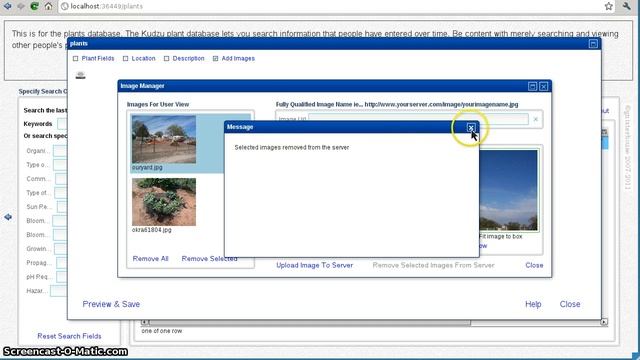Click Remove Selected link
Screen dimensions: 640x360
[x=209, y=259]
